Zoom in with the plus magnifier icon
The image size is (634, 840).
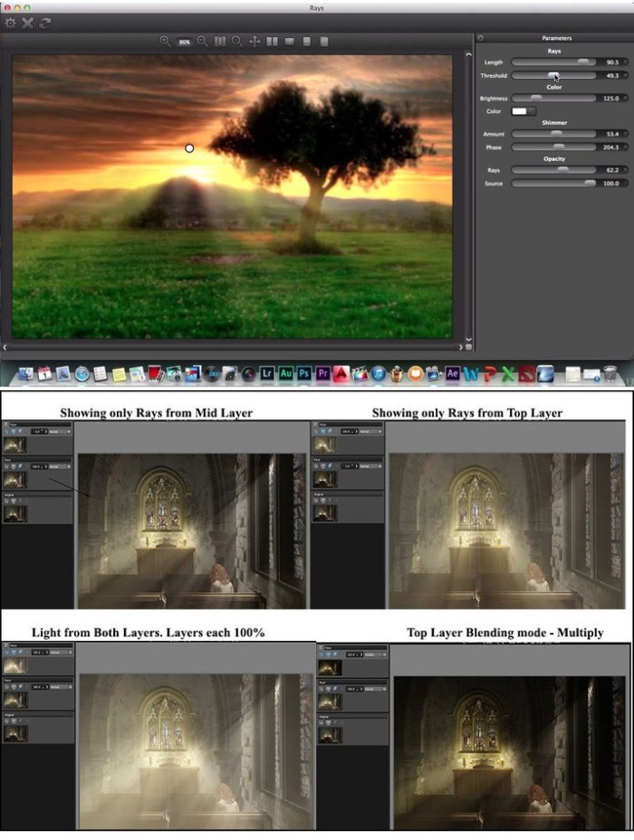pos(165,41)
